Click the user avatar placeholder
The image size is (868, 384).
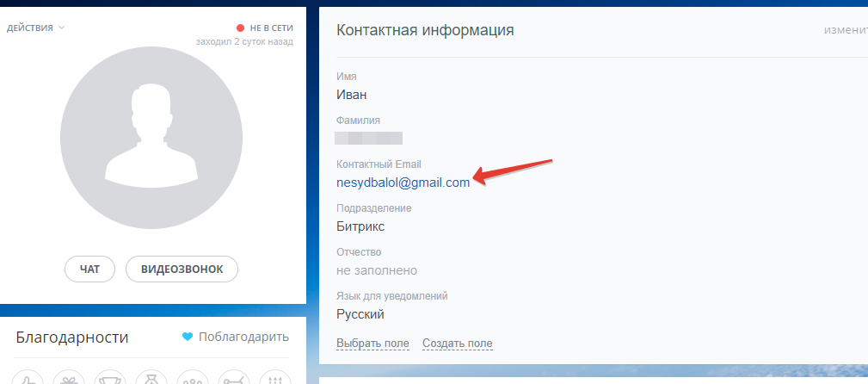tap(151, 138)
